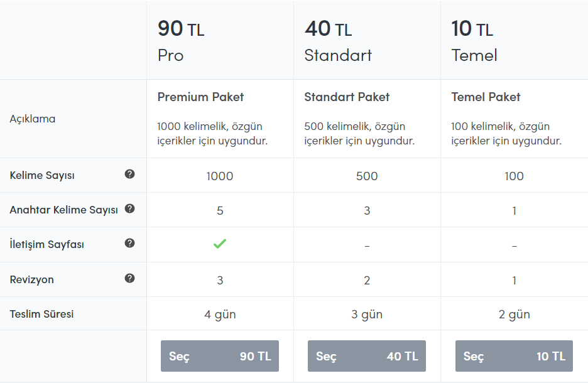
Task: Click the Standart Paket title
Action: click(x=347, y=97)
